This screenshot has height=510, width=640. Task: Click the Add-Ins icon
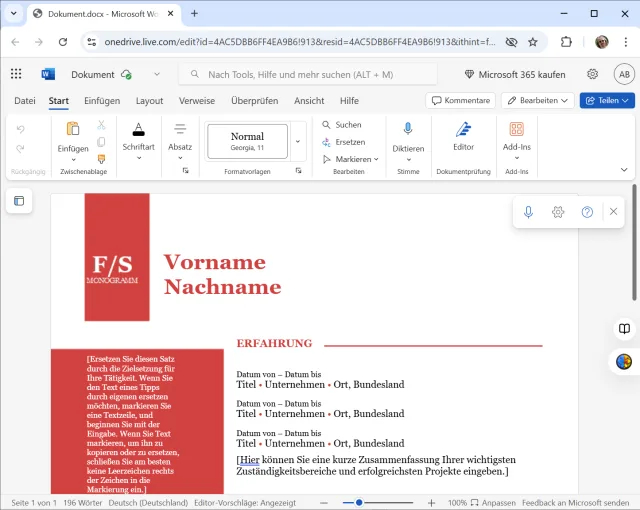tap(516, 129)
